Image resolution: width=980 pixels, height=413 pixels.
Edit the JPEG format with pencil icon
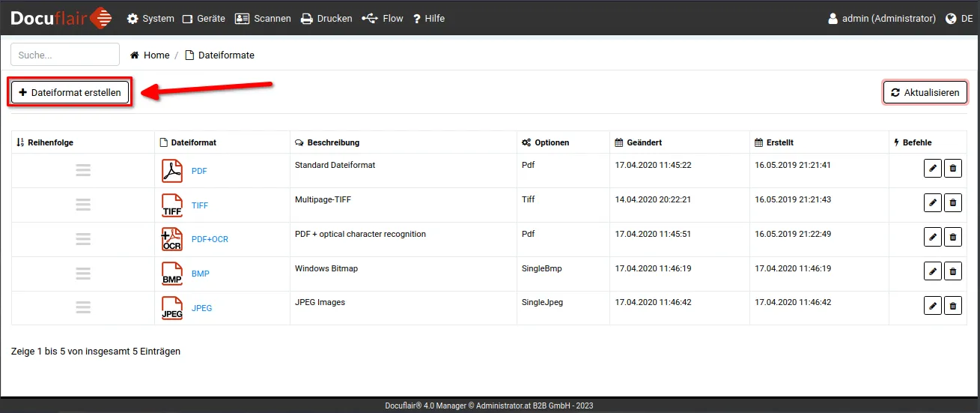point(932,305)
